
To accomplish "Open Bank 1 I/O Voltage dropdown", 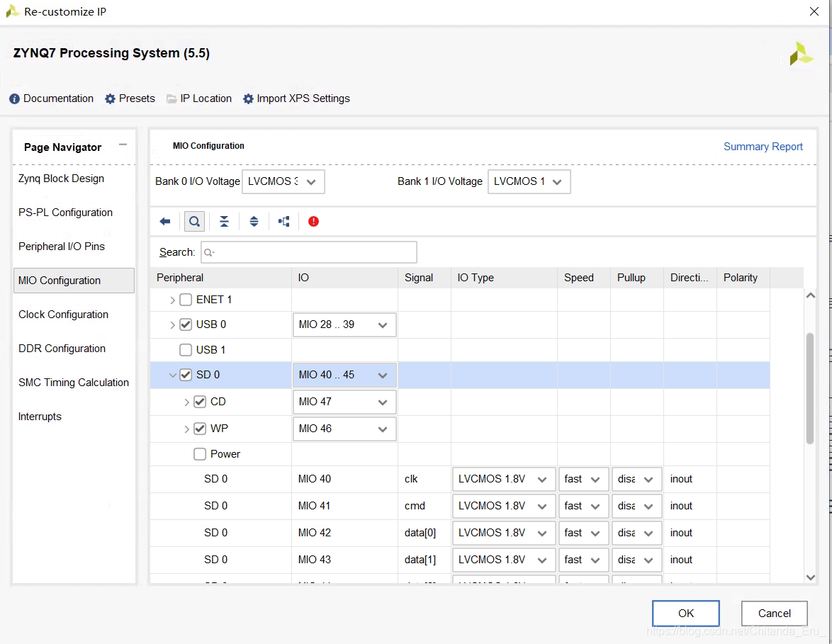I will 529,181.
